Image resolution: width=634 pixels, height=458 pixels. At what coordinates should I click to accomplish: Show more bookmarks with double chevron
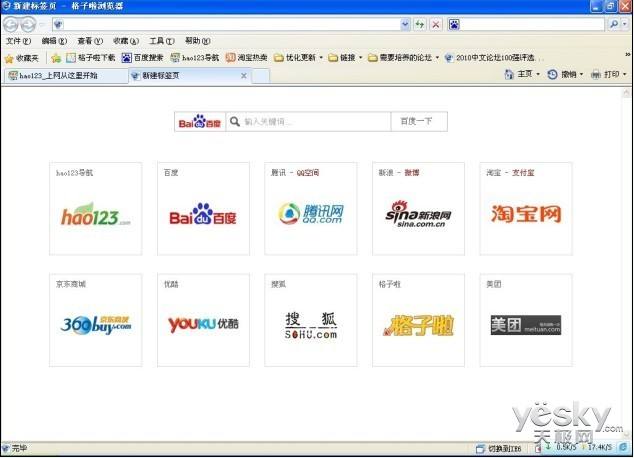tap(628, 54)
